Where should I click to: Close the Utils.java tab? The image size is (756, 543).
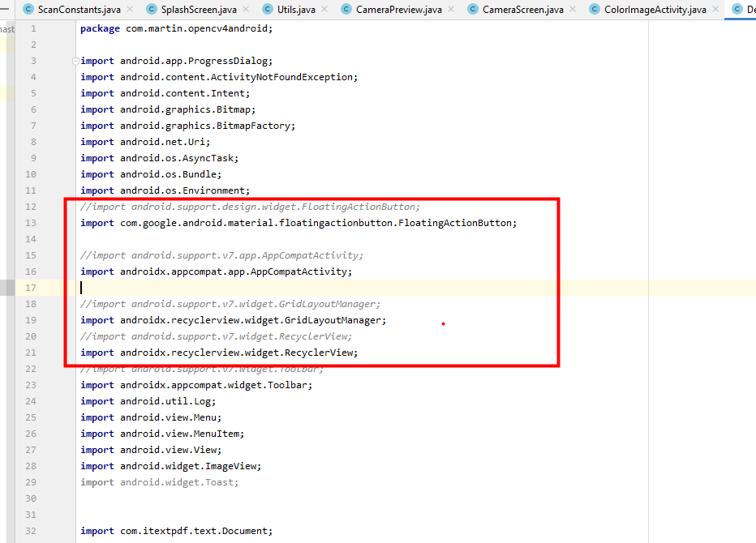point(324,9)
